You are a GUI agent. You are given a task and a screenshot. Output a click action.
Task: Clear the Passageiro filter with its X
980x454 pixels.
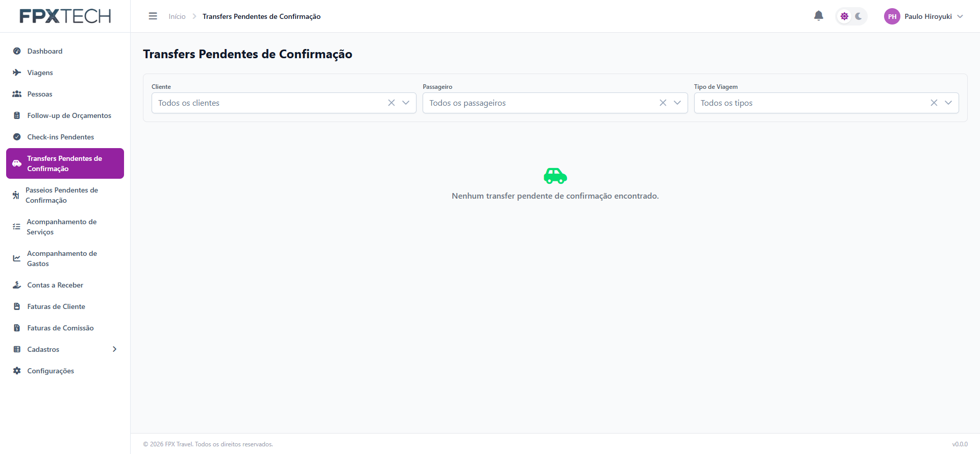(663, 103)
